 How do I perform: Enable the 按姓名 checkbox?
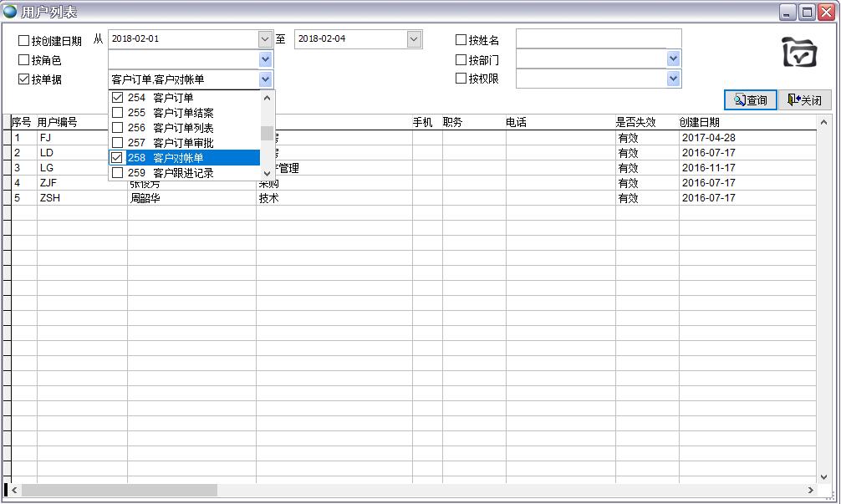coord(461,40)
